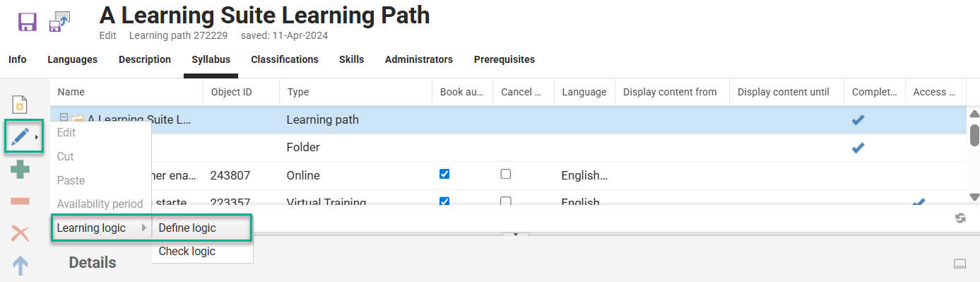Click the Book au... column header
The width and height of the screenshot is (980, 282).
pos(463,92)
